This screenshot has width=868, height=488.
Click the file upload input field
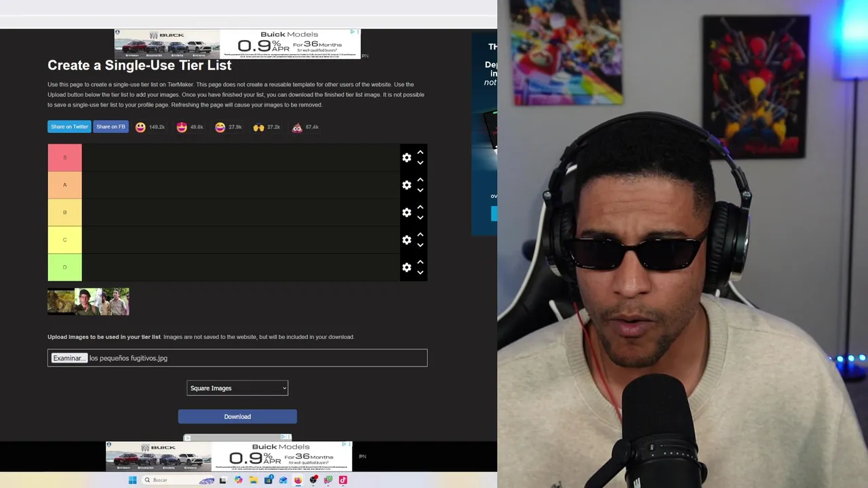(237, 358)
